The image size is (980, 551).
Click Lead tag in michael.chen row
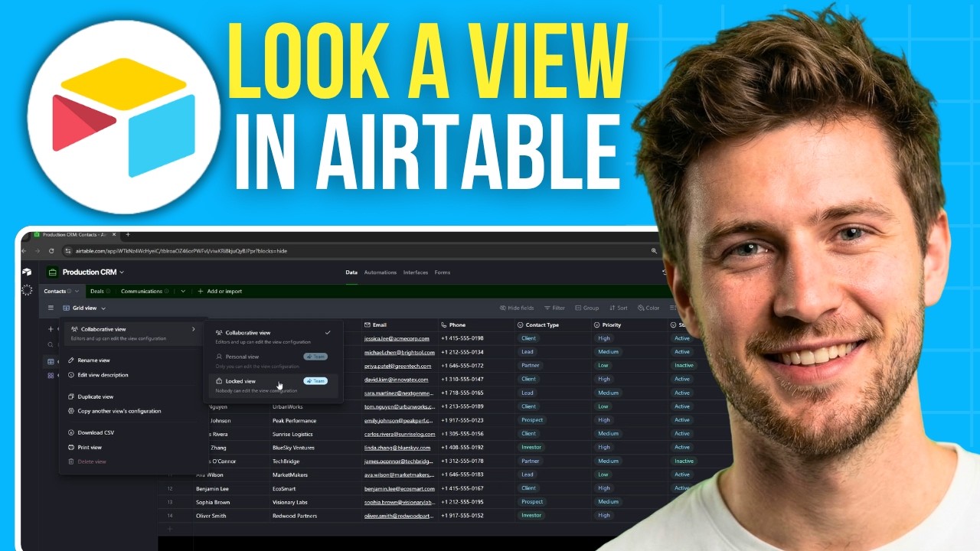528,352
